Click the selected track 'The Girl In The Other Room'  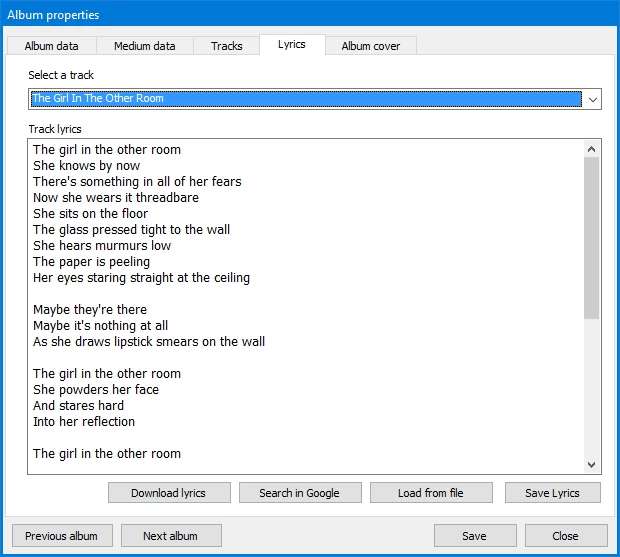pos(306,98)
